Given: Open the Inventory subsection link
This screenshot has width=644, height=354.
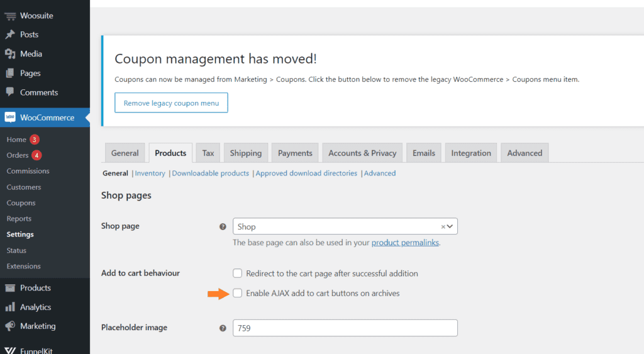Looking at the screenshot, I should [150, 174].
